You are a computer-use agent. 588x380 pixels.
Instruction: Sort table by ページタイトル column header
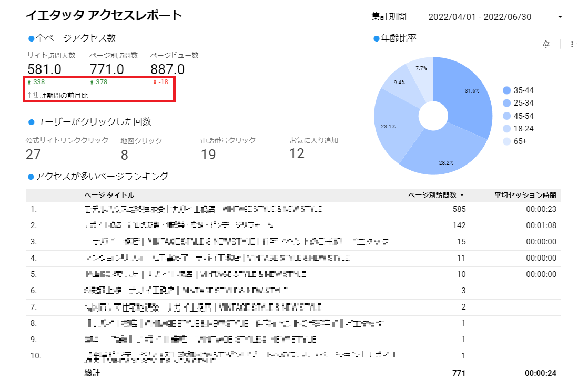[x=108, y=196]
